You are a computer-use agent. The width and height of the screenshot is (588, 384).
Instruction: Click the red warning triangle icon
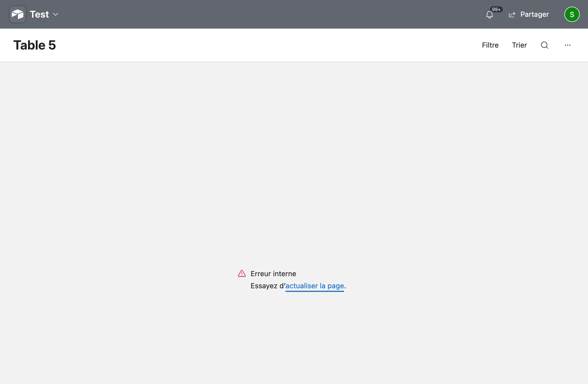pyautogui.click(x=242, y=273)
